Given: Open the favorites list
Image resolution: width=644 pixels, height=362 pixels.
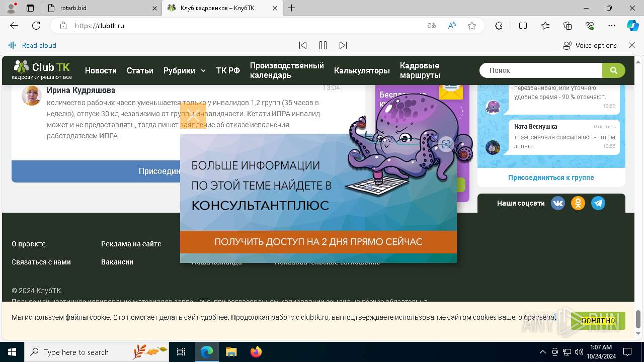Looking at the screenshot, I should (x=545, y=26).
